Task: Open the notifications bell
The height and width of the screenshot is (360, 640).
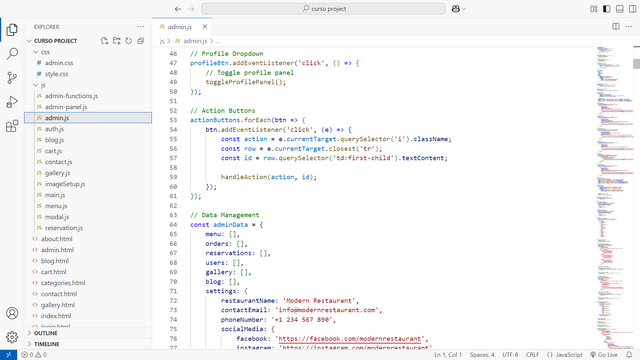Action: click(629, 355)
